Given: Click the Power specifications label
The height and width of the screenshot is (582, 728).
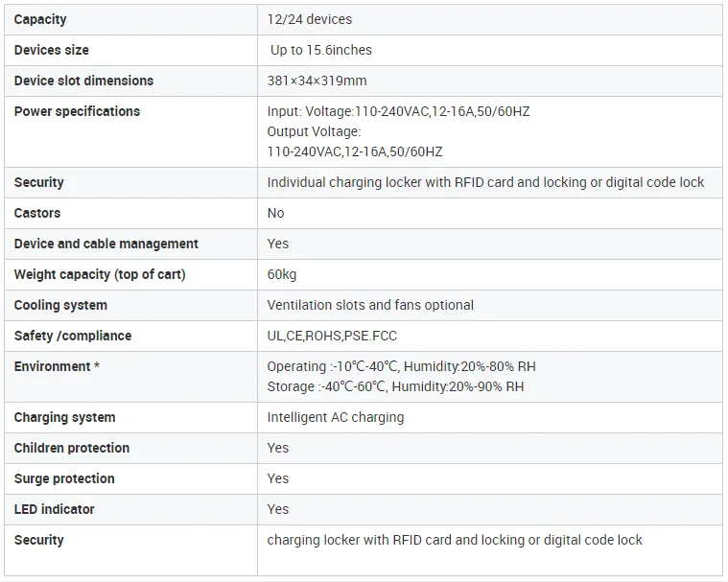Looking at the screenshot, I should point(77,111).
